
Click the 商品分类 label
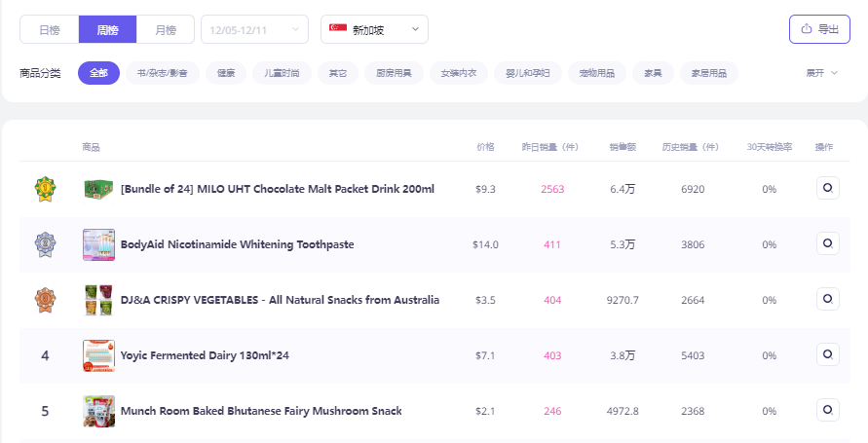40,73
